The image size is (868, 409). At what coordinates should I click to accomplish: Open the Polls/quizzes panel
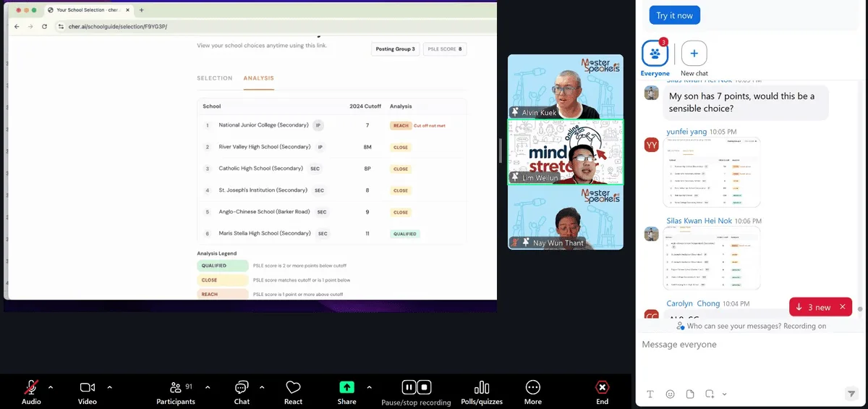click(x=482, y=387)
